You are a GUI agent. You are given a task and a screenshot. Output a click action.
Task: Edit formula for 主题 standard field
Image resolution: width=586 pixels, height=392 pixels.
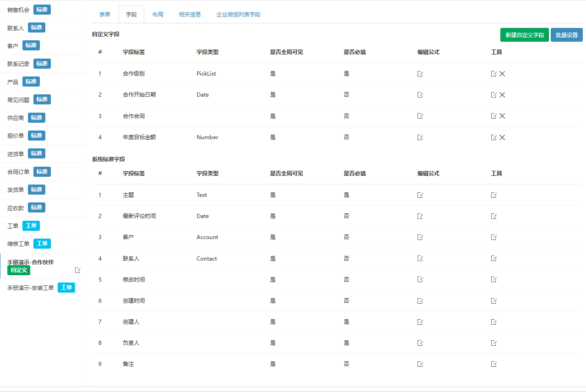(x=420, y=195)
